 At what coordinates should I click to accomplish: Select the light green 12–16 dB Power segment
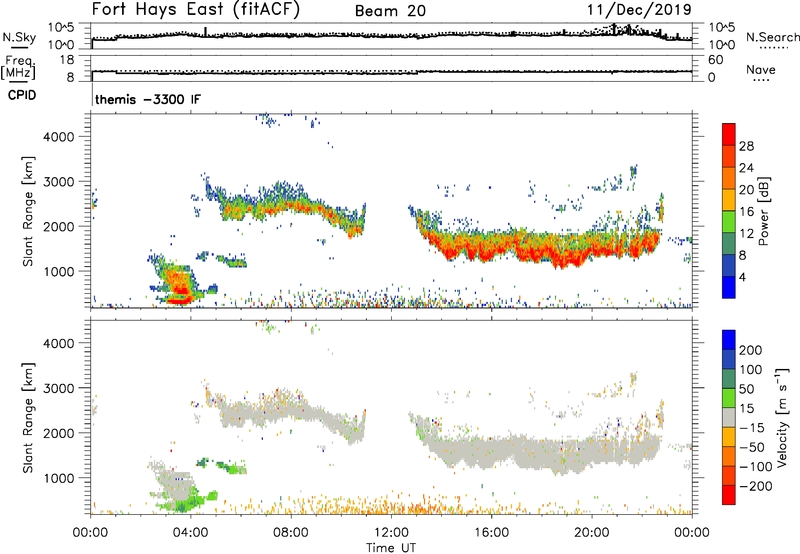(x=729, y=222)
